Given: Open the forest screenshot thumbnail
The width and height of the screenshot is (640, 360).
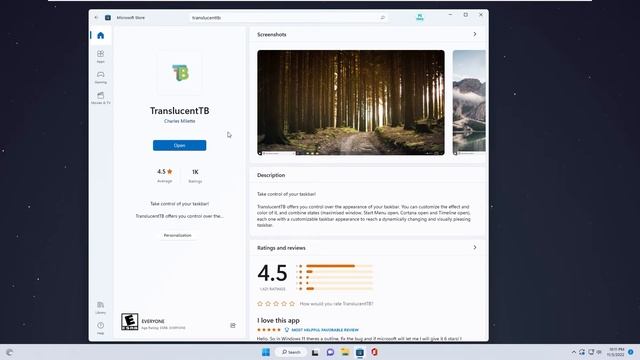Looking at the screenshot, I should coord(351,102).
